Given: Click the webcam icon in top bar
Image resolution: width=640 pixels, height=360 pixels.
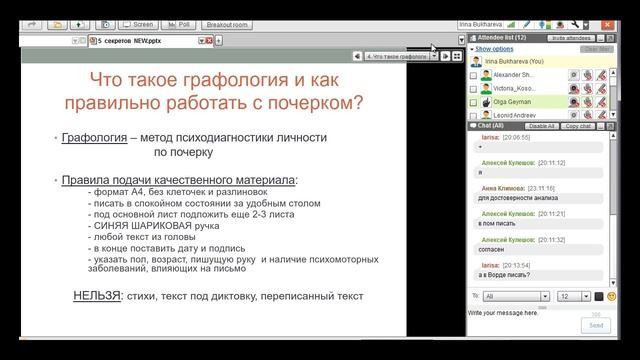Looking at the screenshot, I should pos(561,25).
